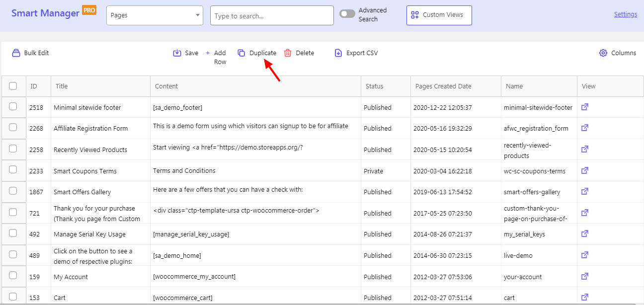Screen dimensions: 644x305
Task: Select the 'Terms and Conditions' content cell
Action: coord(255,171)
